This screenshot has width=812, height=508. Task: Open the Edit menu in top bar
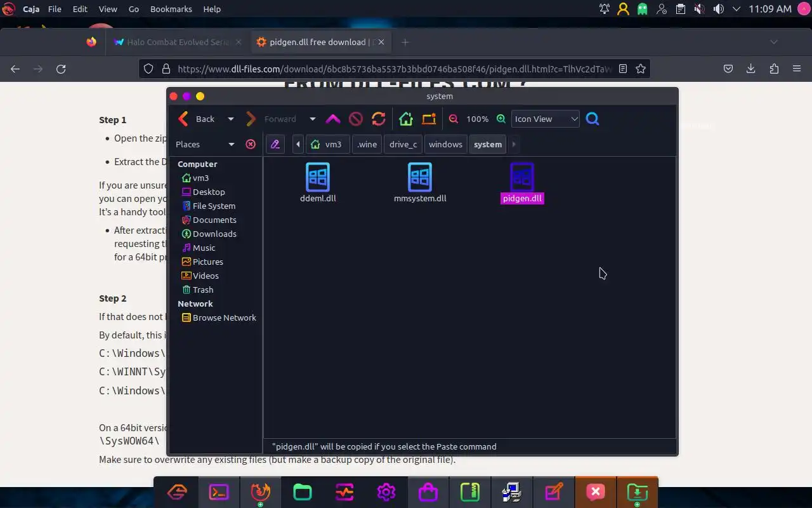[x=80, y=9]
